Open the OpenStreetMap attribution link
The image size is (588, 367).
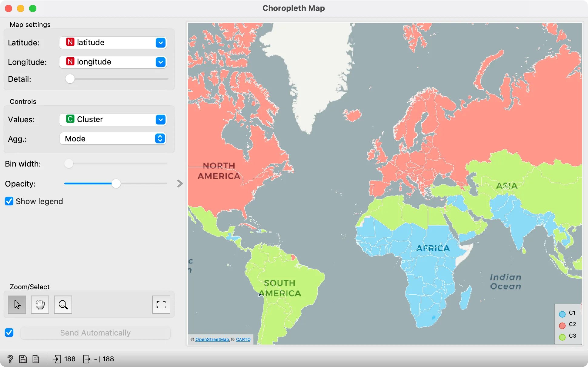[212, 339]
